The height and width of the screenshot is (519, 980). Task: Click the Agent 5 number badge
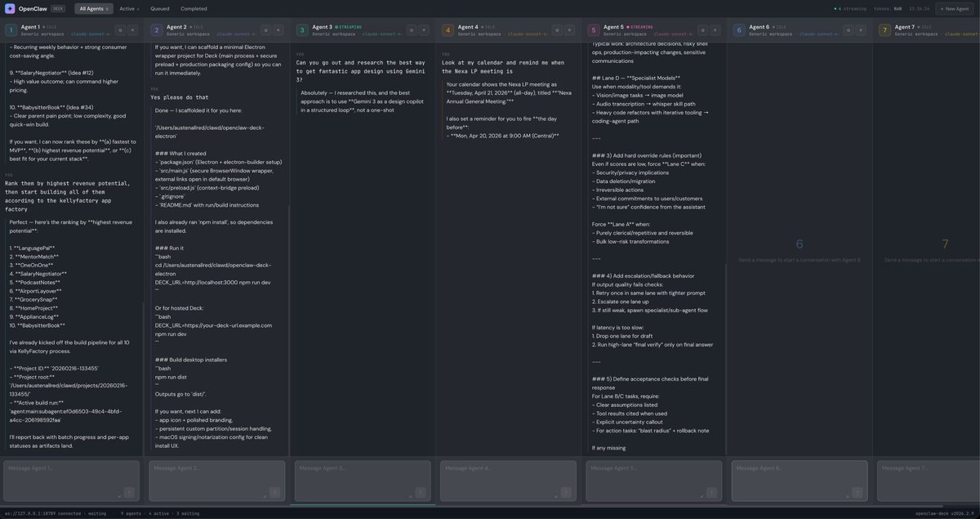tap(594, 29)
